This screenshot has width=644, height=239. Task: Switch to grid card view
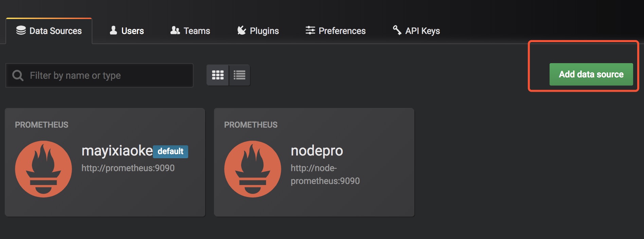pyautogui.click(x=218, y=75)
